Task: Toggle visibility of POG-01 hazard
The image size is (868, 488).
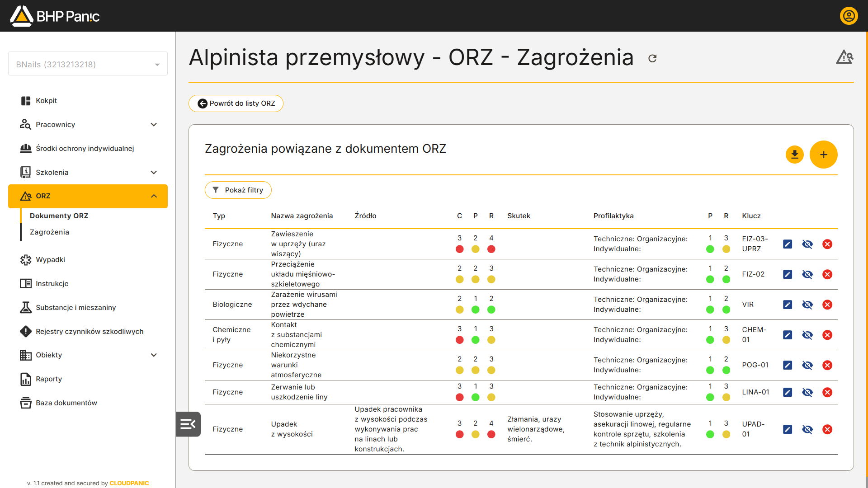Action: tap(807, 365)
